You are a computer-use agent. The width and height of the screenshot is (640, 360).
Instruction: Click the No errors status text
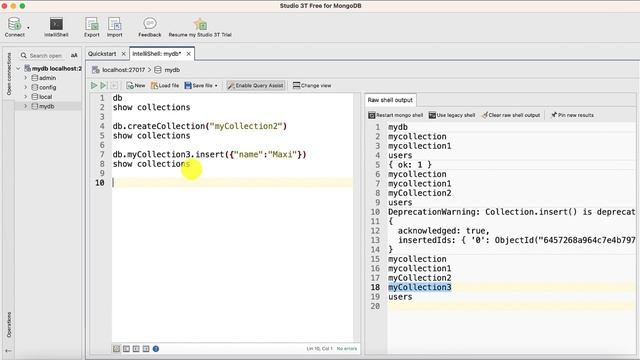(347, 349)
